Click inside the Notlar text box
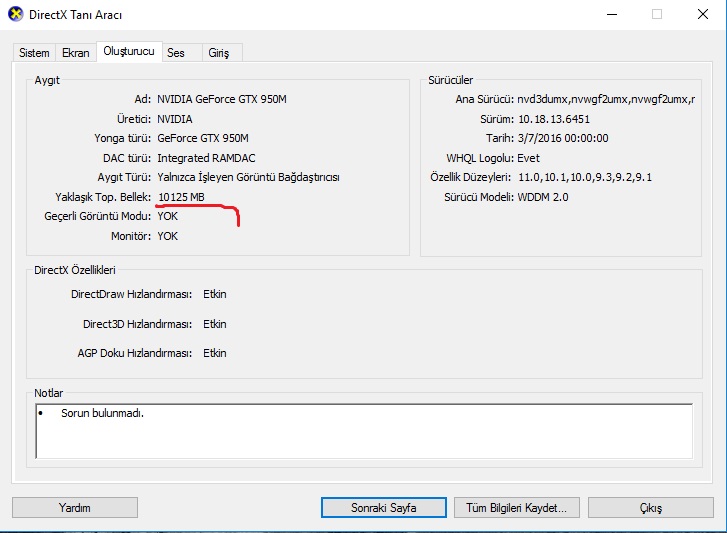The height and width of the screenshot is (533, 727). pos(364,431)
